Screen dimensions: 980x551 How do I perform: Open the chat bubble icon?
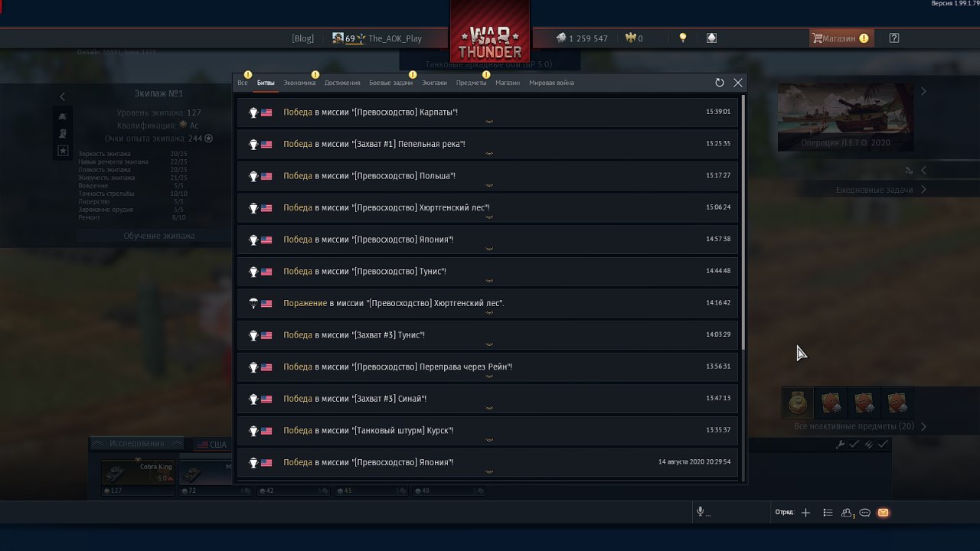point(865,513)
